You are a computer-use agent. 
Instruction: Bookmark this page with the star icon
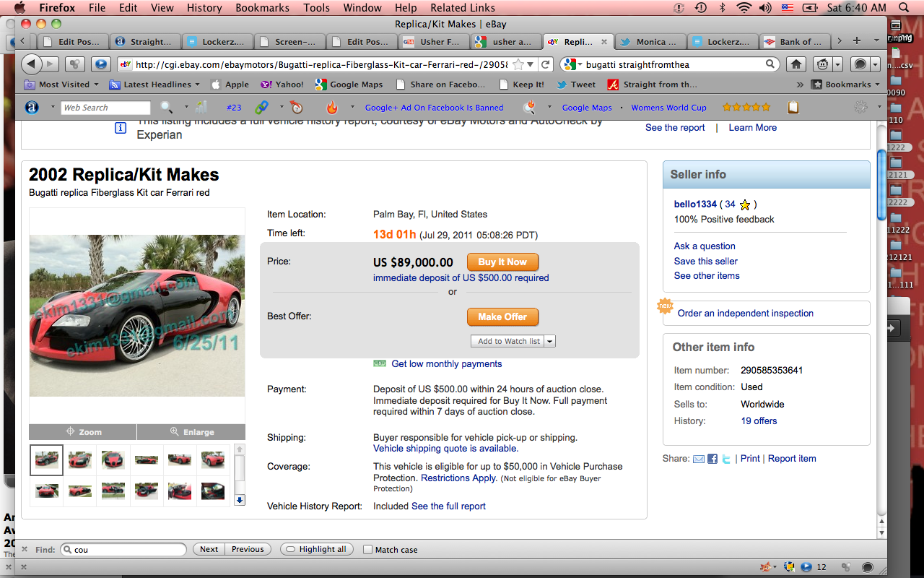click(x=518, y=64)
